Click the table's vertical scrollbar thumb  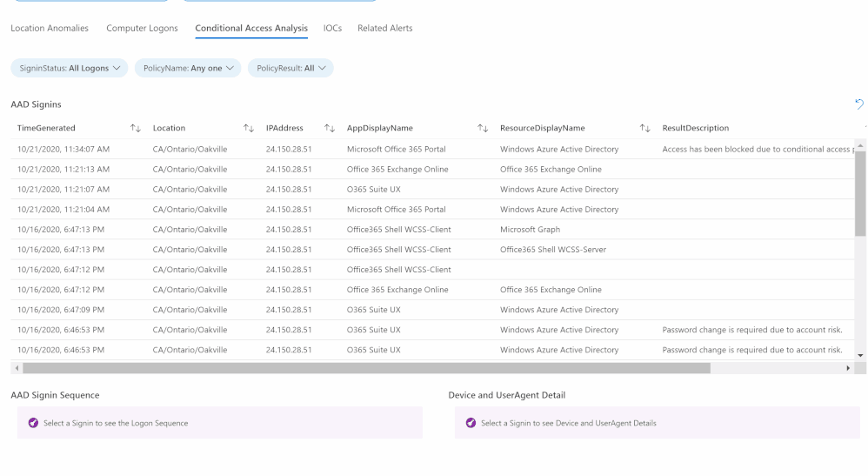(860, 194)
